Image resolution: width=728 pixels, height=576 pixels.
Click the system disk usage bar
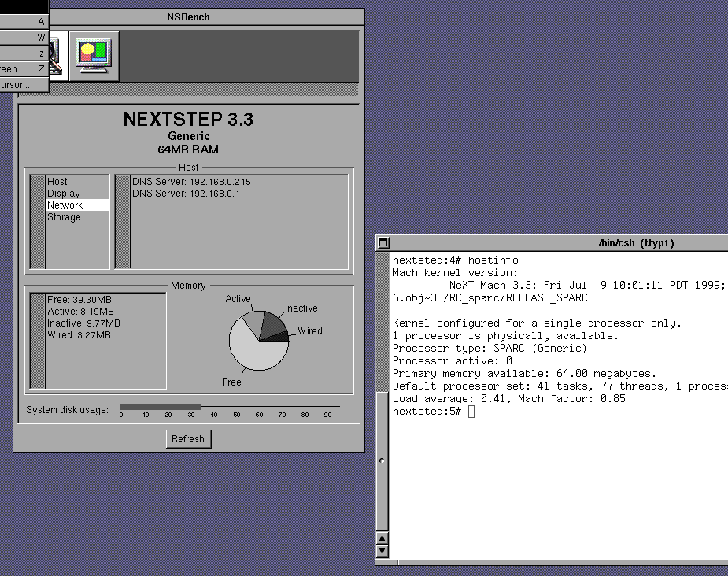(228, 407)
